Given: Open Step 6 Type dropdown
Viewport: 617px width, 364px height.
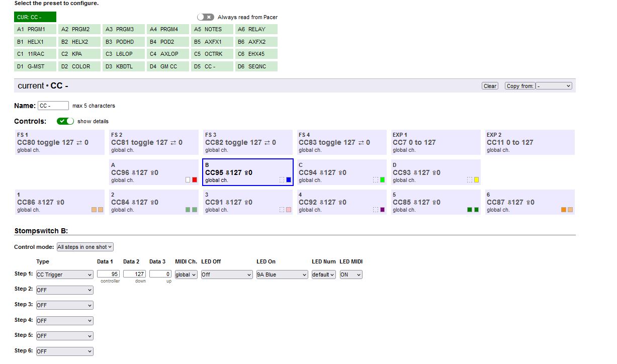Looking at the screenshot, I should click(64, 351).
